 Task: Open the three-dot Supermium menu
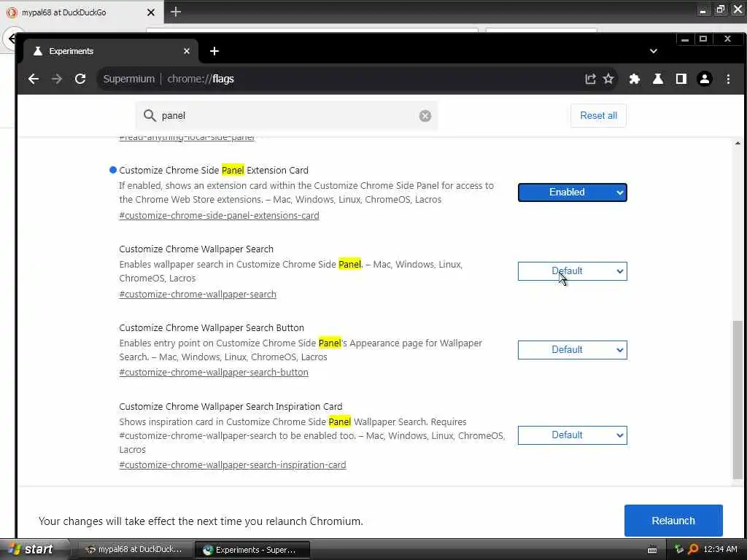pyautogui.click(x=728, y=79)
